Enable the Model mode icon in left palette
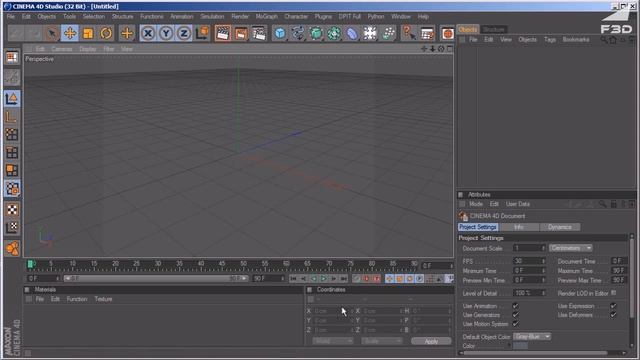 point(12,98)
